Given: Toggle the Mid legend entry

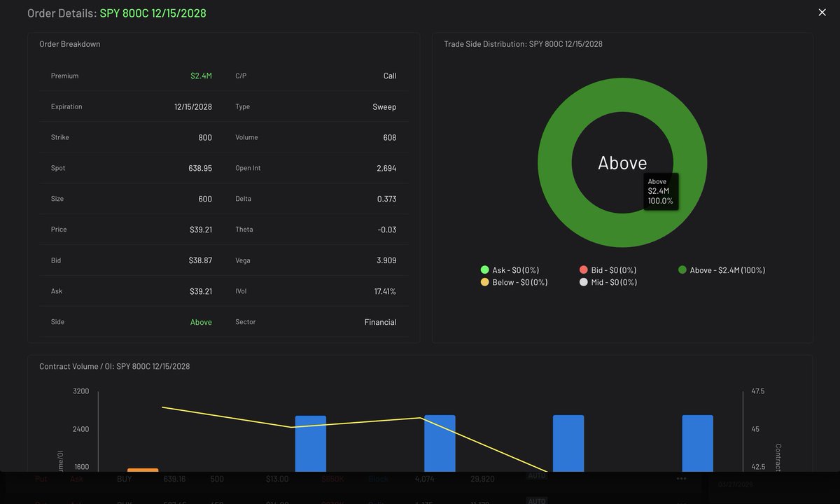Looking at the screenshot, I should 608,283.
